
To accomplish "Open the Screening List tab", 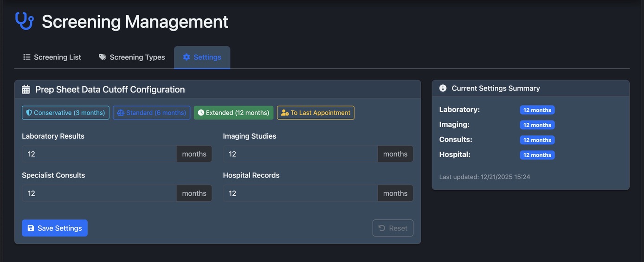I will [52, 57].
